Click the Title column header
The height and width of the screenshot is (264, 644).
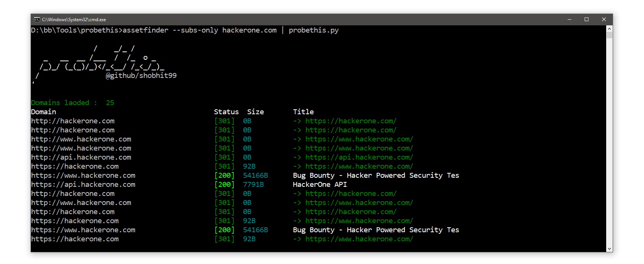click(x=303, y=112)
